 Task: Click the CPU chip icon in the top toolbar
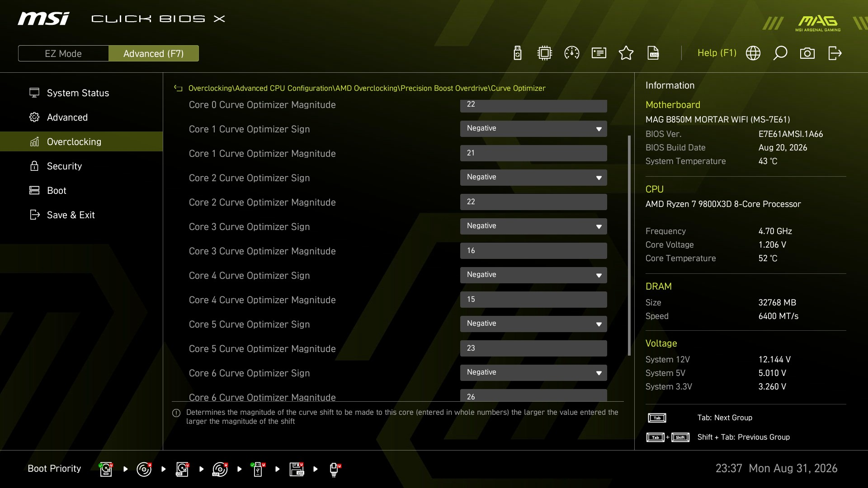tap(545, 53)
